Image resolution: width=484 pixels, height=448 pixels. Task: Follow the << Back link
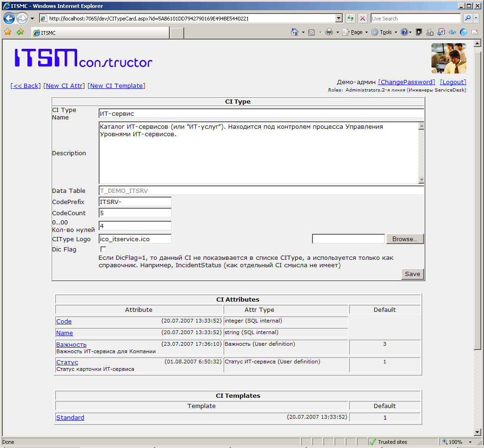coord(26,86)
